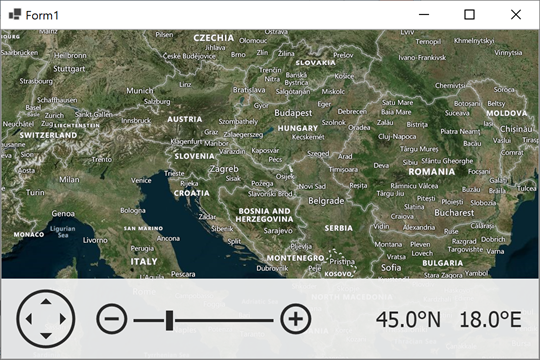Click the SLOVAKIA country label
This screenshot has height=360, width=540.
(x=315, y=63)
